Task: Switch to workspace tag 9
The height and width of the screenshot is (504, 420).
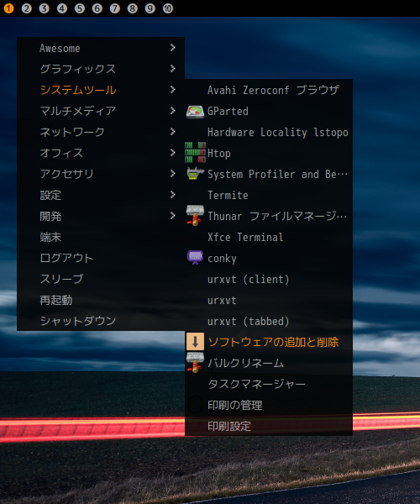Action: pyautogui.click(x=150, y=8)
